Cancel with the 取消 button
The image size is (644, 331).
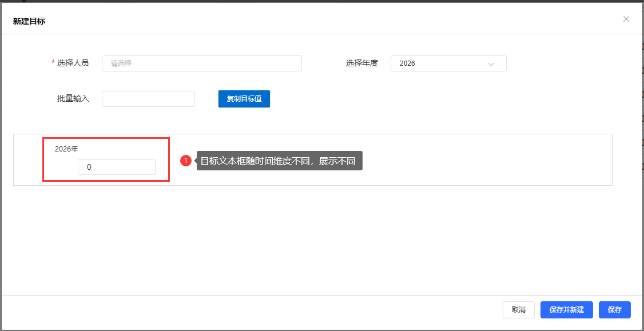pos(518,310)
